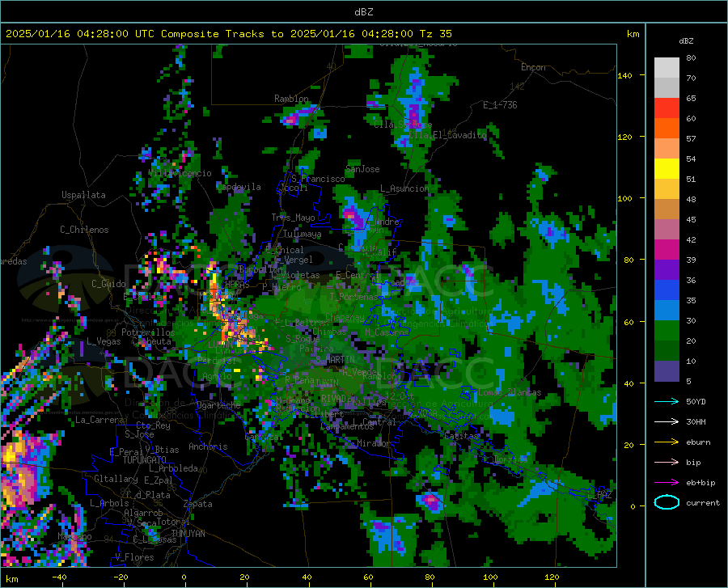Click the Uspallata map label
The image size is (728, 588).
(83, 195)
